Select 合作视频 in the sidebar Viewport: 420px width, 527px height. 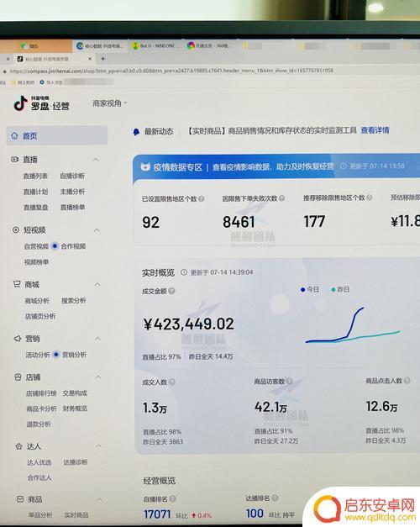point(73,246)
